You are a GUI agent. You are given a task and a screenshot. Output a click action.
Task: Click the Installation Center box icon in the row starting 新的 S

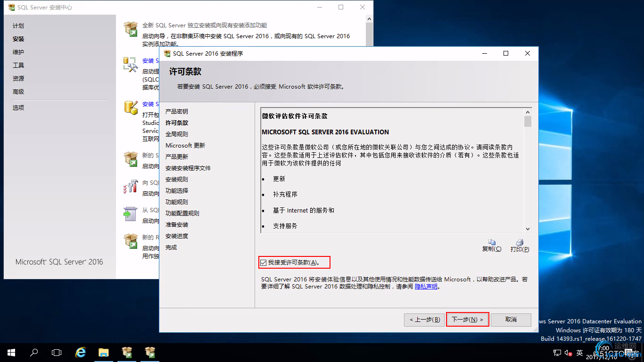coord(130,159)
